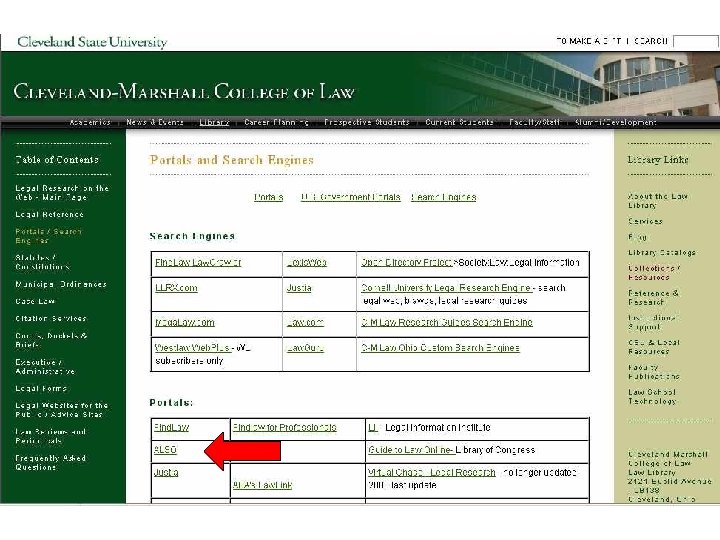Open Current Students navigation item
The image size is (720, 540).
[x=459, y=122]
